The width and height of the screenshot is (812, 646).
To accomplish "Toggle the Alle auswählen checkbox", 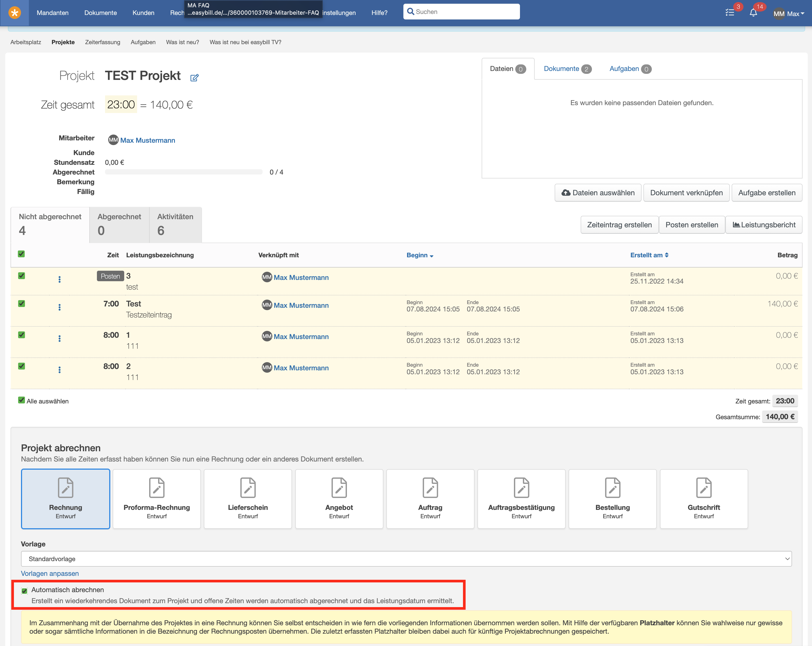I will [22, 400].
